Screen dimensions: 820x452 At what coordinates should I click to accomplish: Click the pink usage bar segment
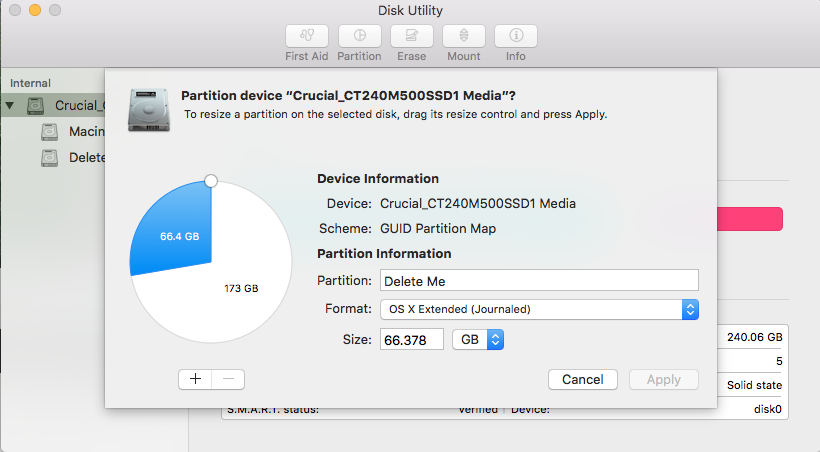(750, 219)
